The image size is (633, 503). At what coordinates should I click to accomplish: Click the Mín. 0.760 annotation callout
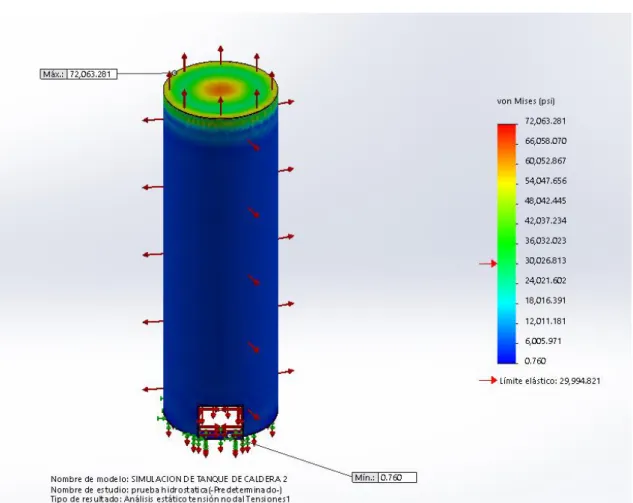click(384, 478)
